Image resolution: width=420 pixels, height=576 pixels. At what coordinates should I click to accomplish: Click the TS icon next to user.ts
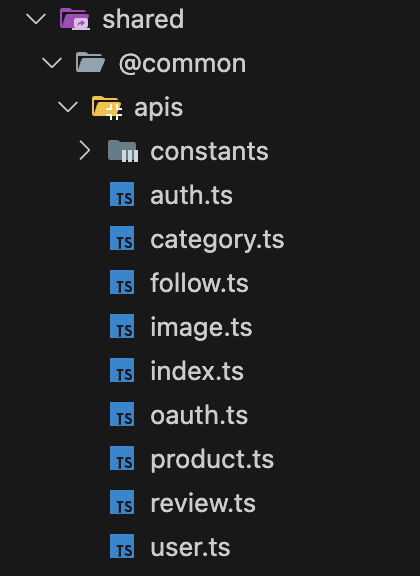pyautogui.click(x=122, y=546)
